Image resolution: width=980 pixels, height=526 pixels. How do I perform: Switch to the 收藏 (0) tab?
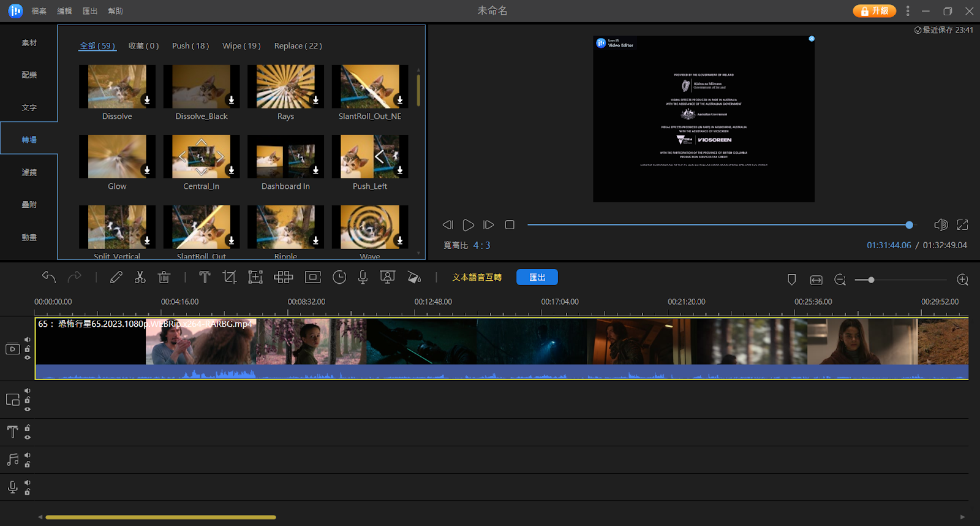click(143, 46)
